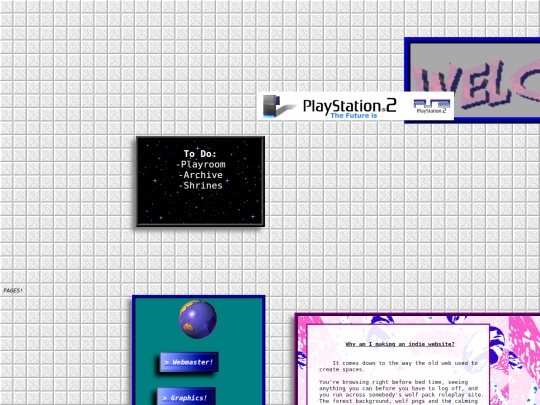Click the PlayStation 2 banner ad
540x405 pixels.
click(x=355, y=106)
